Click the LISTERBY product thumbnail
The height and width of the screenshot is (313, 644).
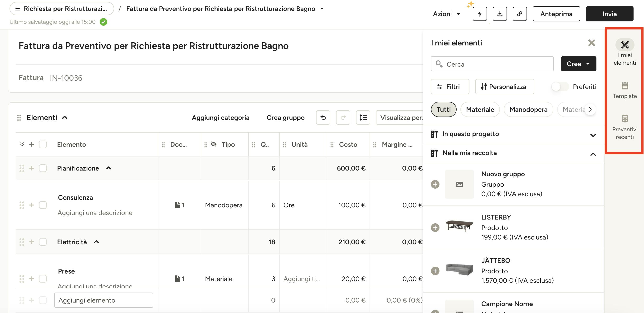(x=459, y=226)
